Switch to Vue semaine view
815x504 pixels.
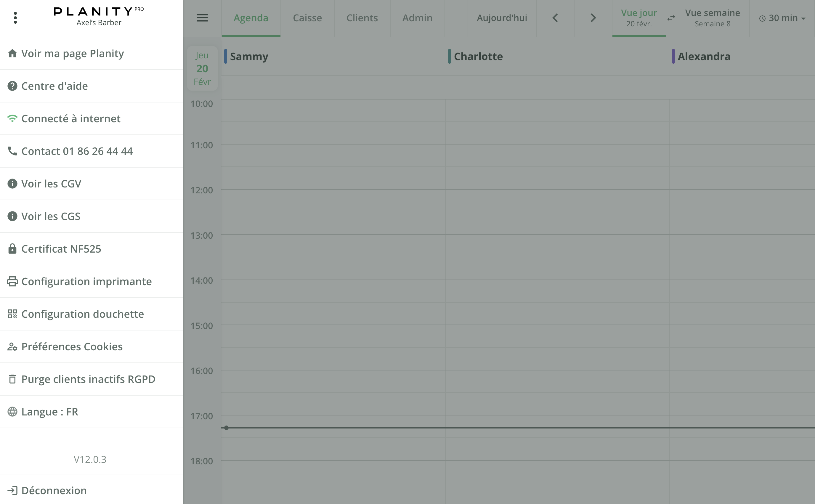[x=712, y=18]
